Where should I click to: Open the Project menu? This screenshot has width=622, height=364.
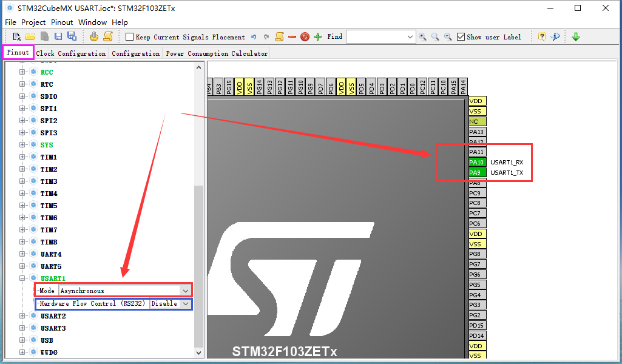tap(33, 22)
